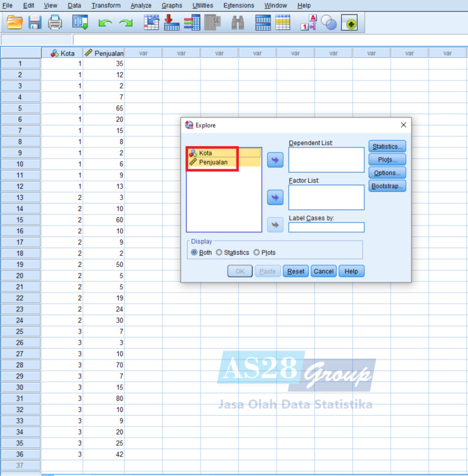The width and height of the screenshot is (468, 476).
Task: Click the Recall recently used dialogs icon
Action: pyautogui.click(x=80, y=23)
